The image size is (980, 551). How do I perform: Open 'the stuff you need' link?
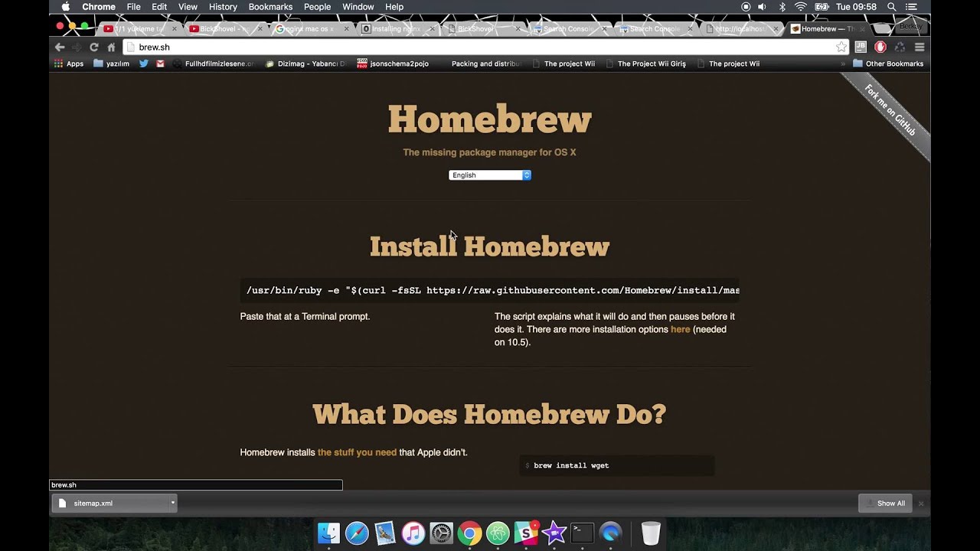tap(357, 452)
